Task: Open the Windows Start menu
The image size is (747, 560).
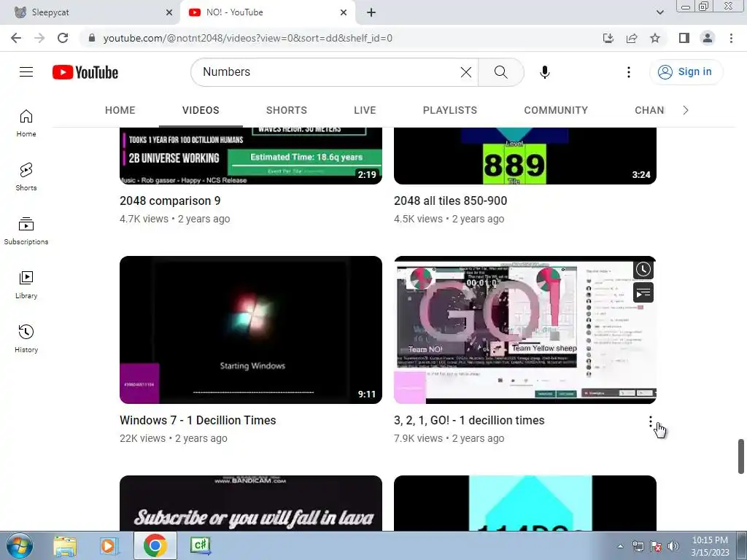Action: coord(20,545)
